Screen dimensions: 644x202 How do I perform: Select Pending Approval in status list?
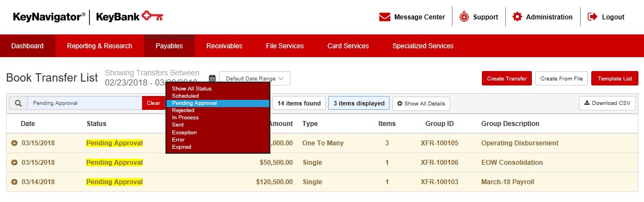[218, 103]
